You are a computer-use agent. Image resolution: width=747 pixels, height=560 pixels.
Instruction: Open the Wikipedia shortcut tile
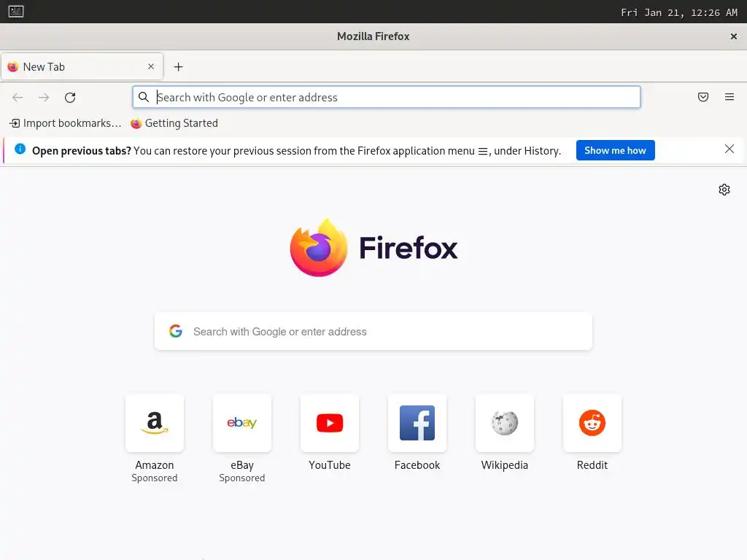(x=505, y=423)
